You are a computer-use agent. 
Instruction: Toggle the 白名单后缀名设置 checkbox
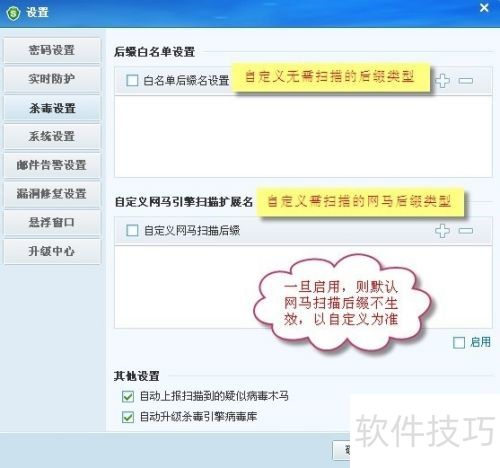click(x=132, y=80)
